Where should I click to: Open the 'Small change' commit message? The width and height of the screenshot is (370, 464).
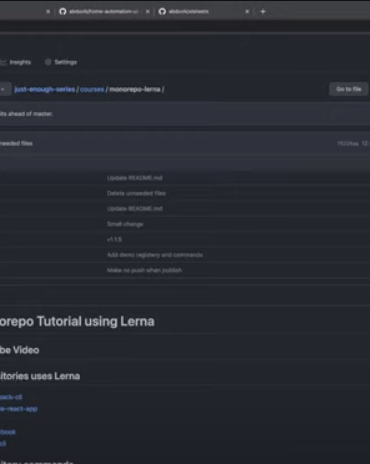[125, 224]
